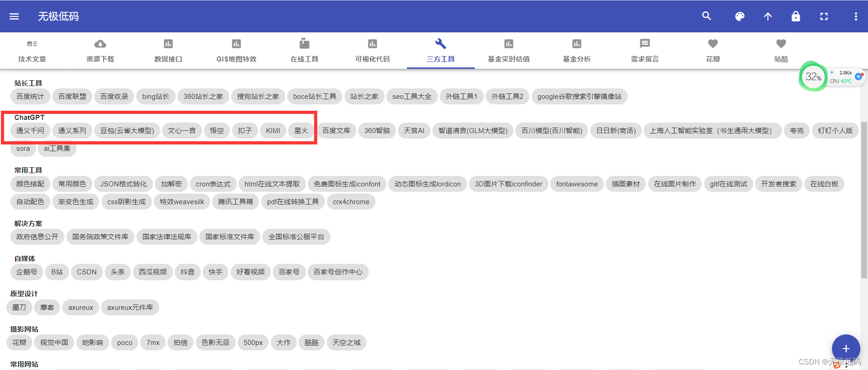Open the 百度文库 chip
The image size is (868, 370).
point(336,131)
